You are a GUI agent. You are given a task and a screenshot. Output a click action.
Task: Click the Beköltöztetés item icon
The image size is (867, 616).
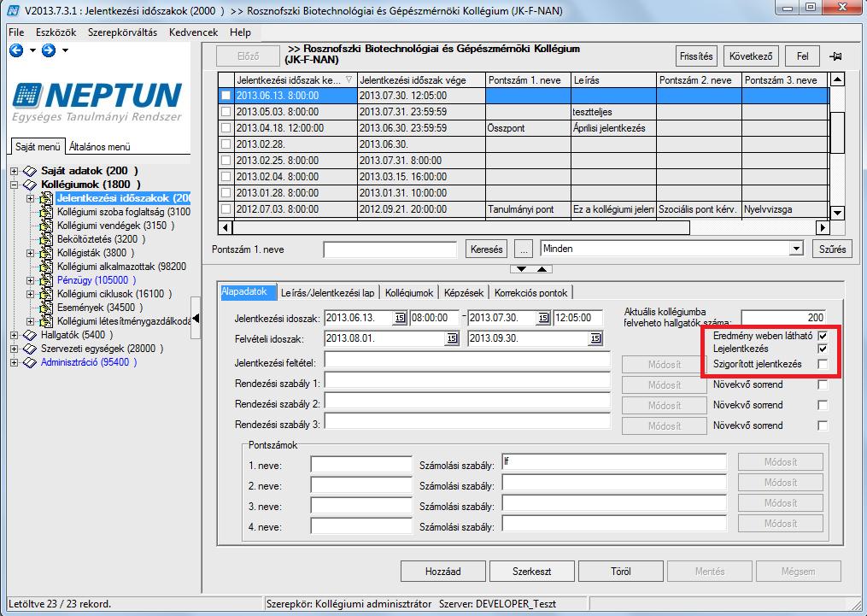click(x=46, y=239)
